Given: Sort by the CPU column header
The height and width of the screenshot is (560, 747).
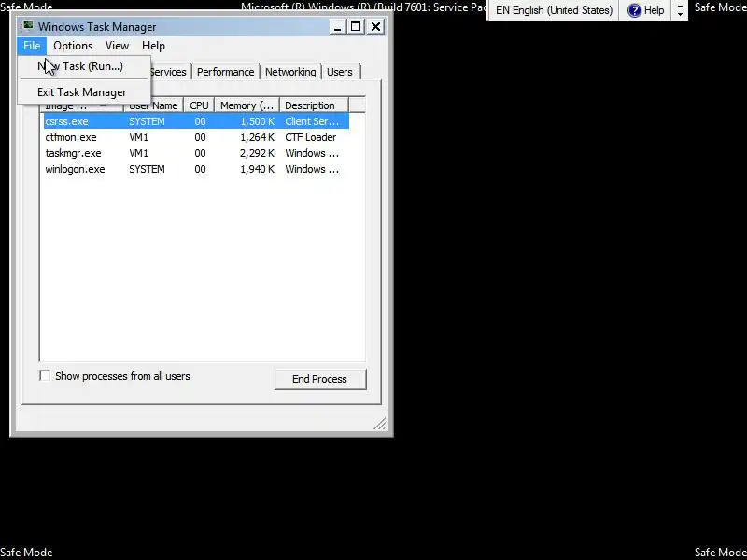Looking at the screenshot, I should [x=199, y=105].
